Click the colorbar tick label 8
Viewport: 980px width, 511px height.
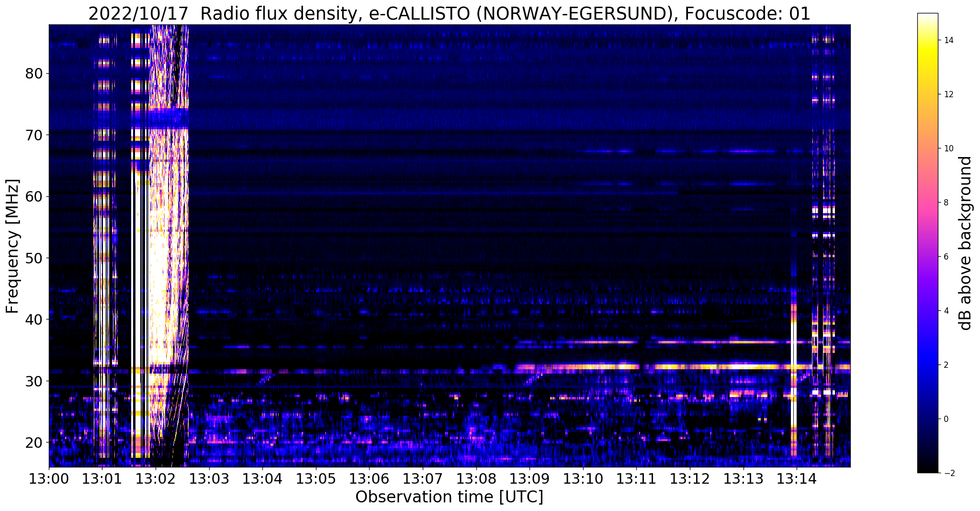[x=945, y=203]
